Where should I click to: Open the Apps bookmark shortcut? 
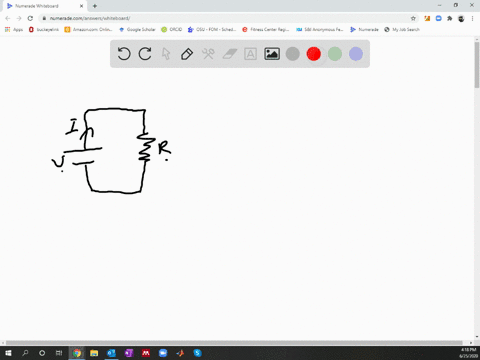(x=14, y=30)
